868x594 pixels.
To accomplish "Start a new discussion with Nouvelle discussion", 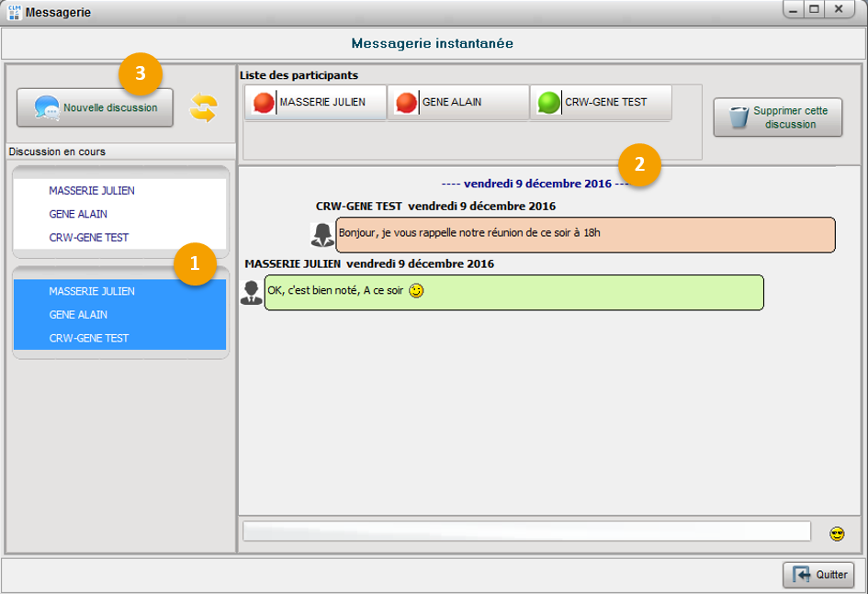I will click(x=95, y=108).
